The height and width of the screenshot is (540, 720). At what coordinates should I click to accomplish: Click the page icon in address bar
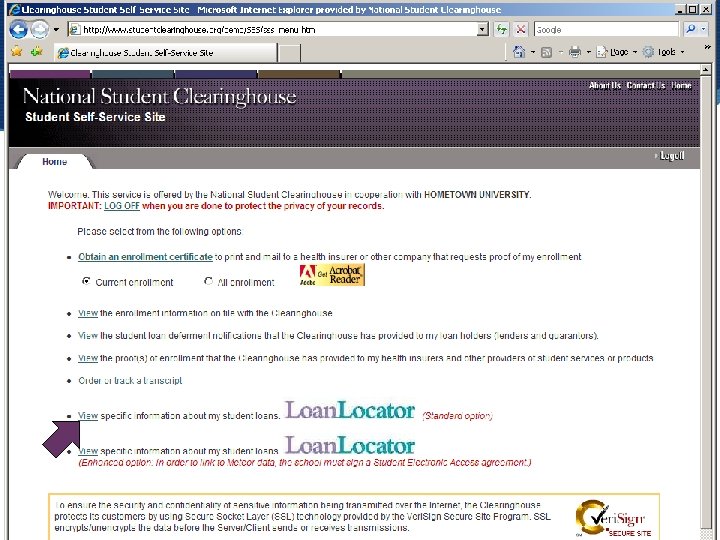(x=74, y=30)
